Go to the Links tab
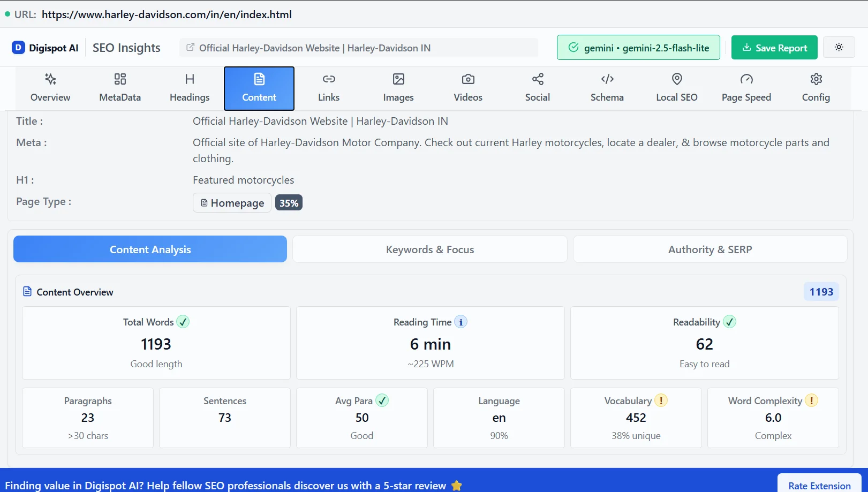The width and height of the screenshot is (868, 492). pos(329,88)
